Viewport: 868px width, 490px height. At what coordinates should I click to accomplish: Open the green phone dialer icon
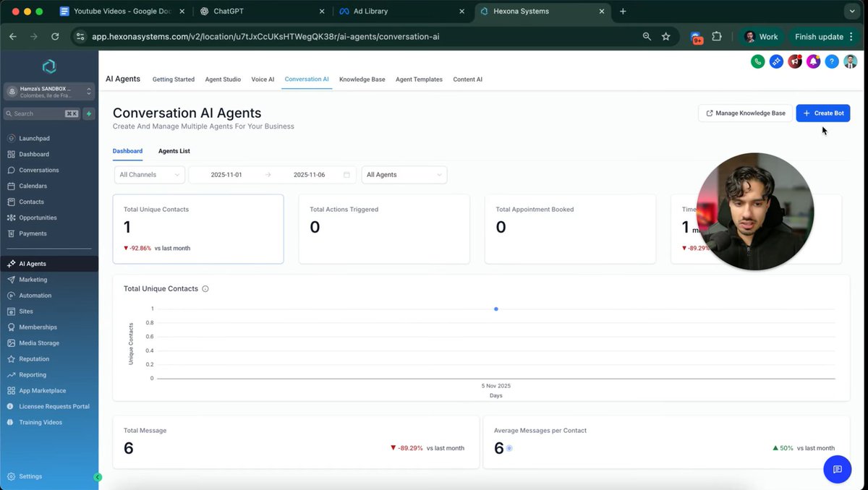click(x=757, y=61)
